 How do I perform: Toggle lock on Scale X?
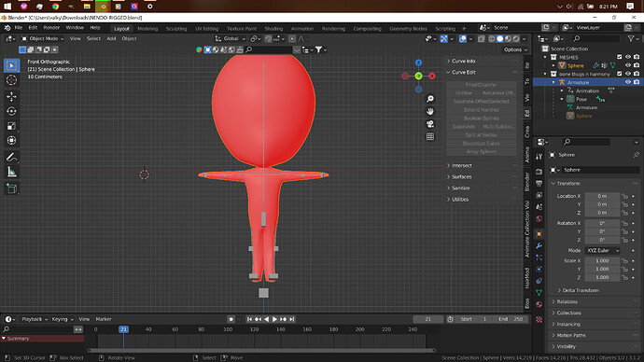coord(624,260)
